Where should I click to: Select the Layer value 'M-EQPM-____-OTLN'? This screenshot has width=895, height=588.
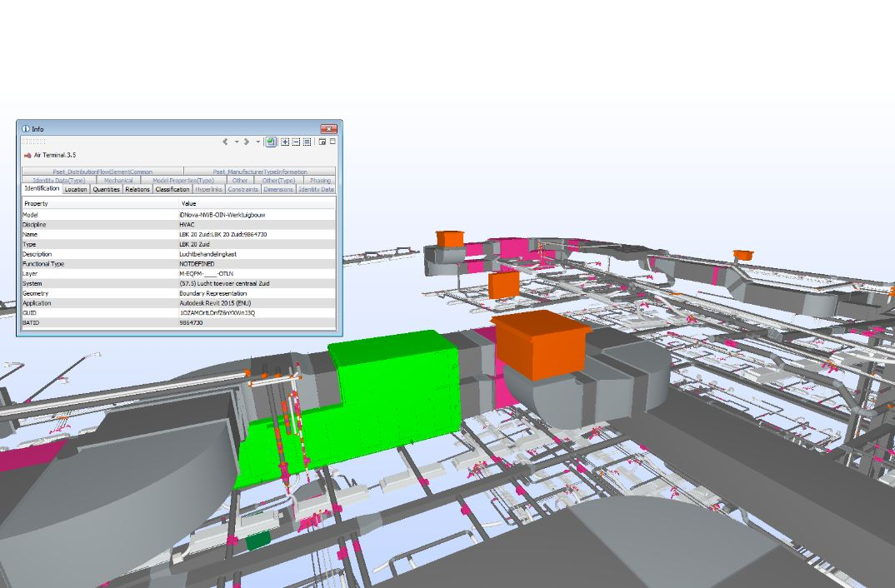tap(206, 274)
